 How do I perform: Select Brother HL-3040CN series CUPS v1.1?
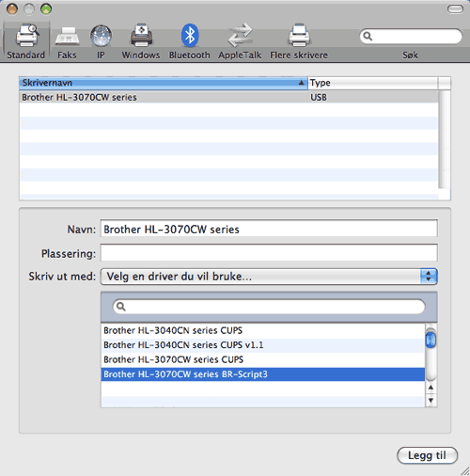click(x=262, y=345)
